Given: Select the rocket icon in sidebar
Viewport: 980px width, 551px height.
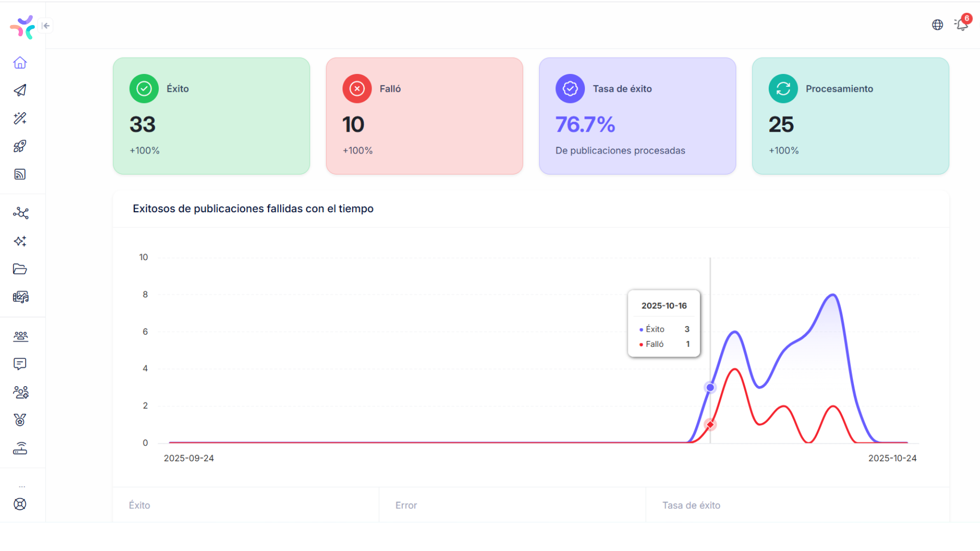Looking at the screenshot, I should pos(20,146).
